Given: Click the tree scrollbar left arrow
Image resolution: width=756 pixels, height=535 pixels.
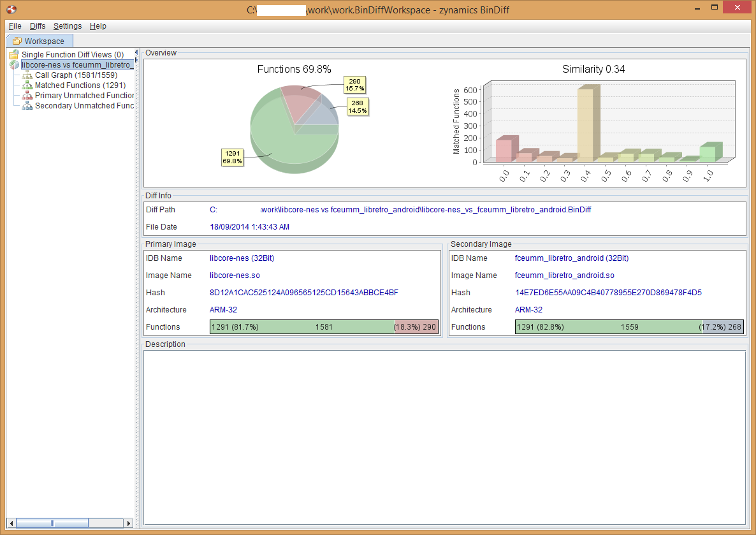Looking at the screenshot, I should click(x=11, y=523).
